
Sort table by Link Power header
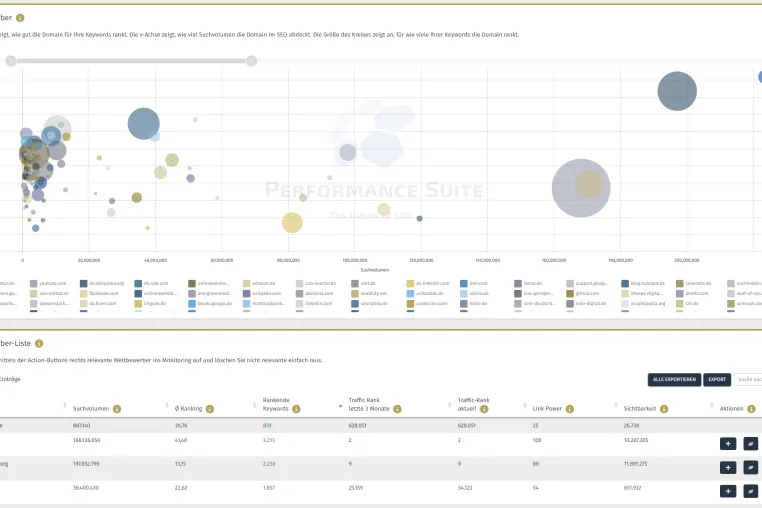tap(547, 409)
